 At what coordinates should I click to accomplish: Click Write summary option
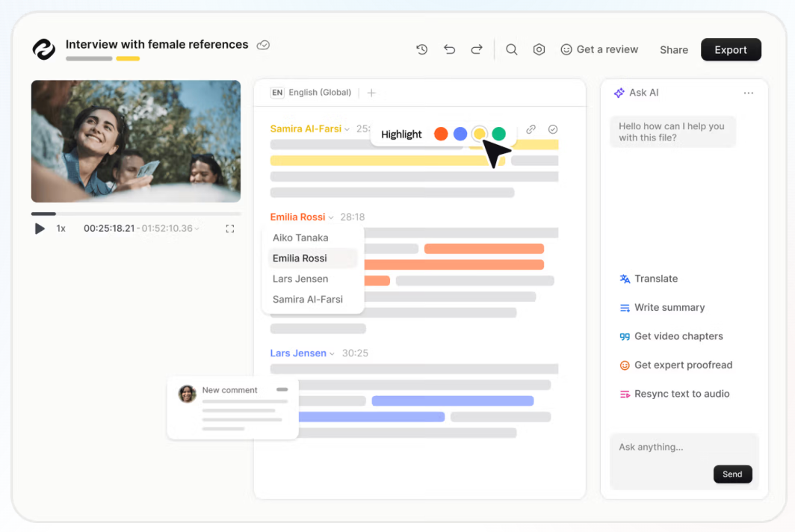click(x=662, y=307)
